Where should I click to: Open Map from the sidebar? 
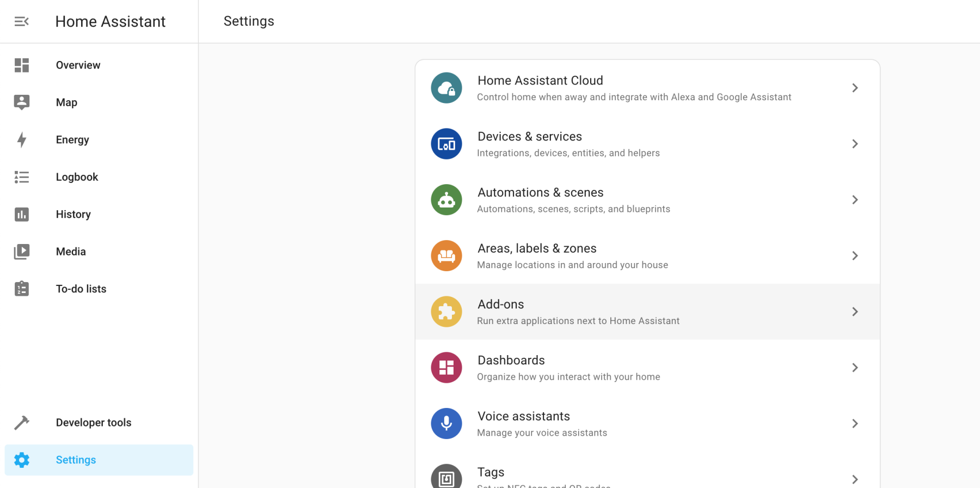[x=99, y=102]
